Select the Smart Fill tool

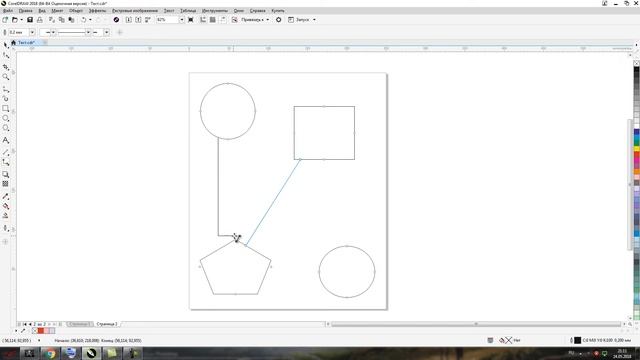tap(6, 216)
